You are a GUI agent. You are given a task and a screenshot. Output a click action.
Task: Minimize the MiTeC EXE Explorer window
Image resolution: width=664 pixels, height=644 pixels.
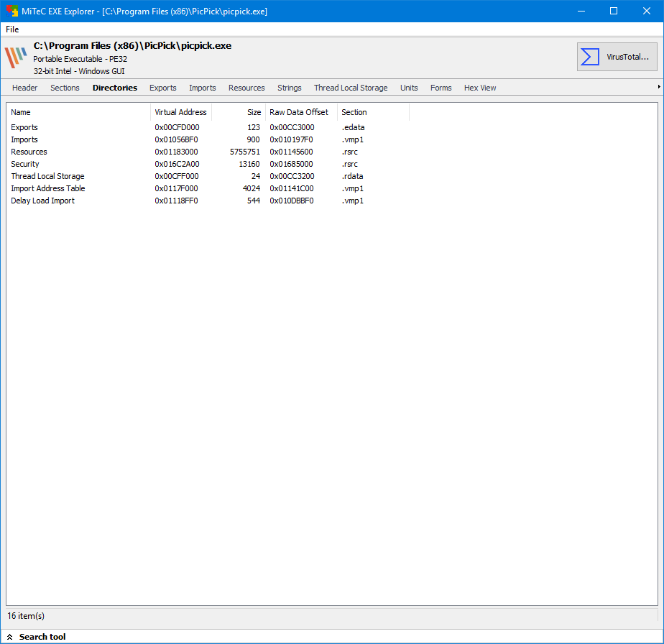581,11
